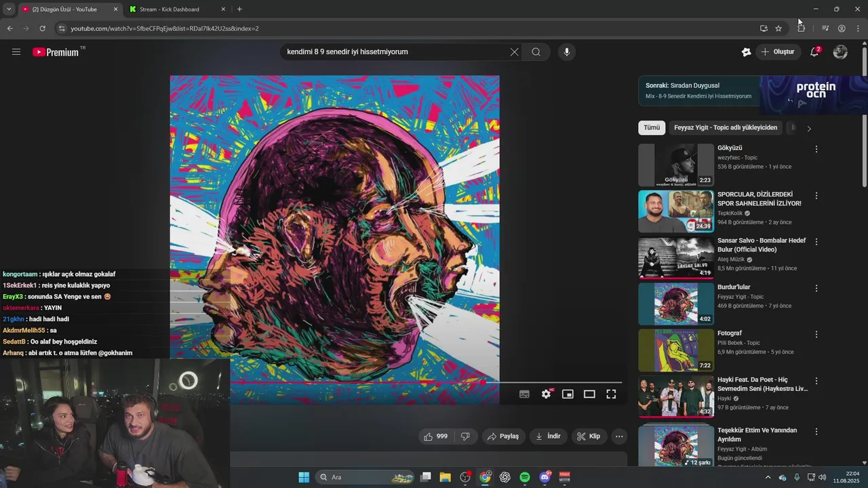Close the Düzgün Üzül YouTube tab
This screenshot has height=488, width=868.
pyautogui.click(x=115, y=9)
